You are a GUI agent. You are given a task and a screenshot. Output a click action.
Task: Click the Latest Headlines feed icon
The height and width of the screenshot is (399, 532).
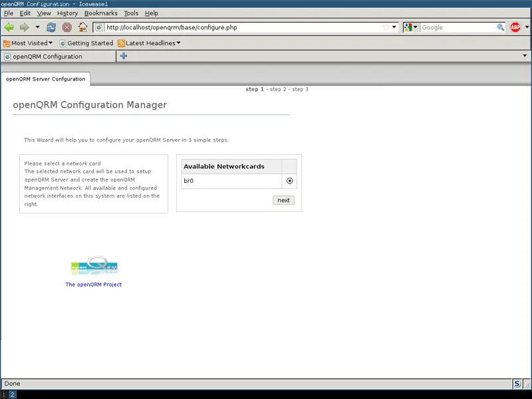point(121,43)
